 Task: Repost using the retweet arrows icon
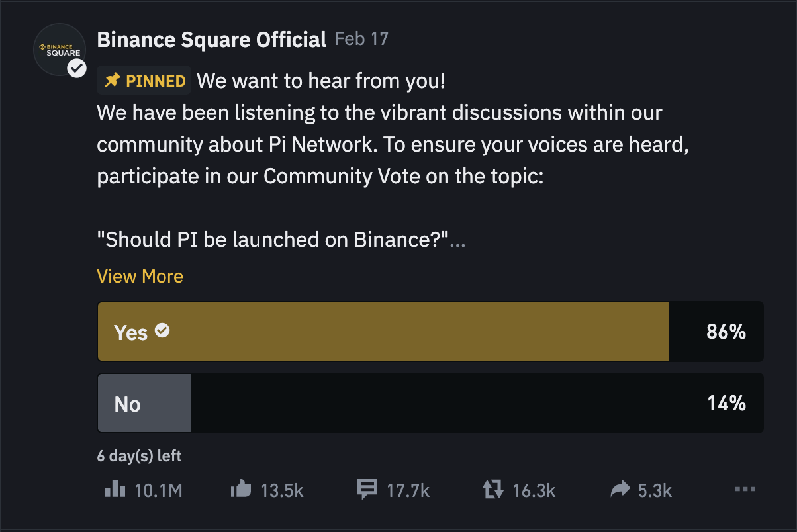click(493, 490)
